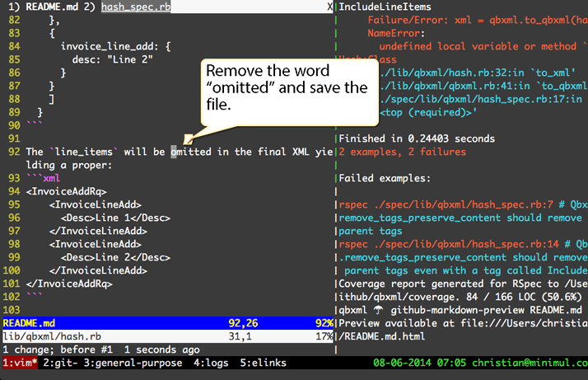Click line number 84 in the gutter
588x380 pixels.
[x=14, y=46]
